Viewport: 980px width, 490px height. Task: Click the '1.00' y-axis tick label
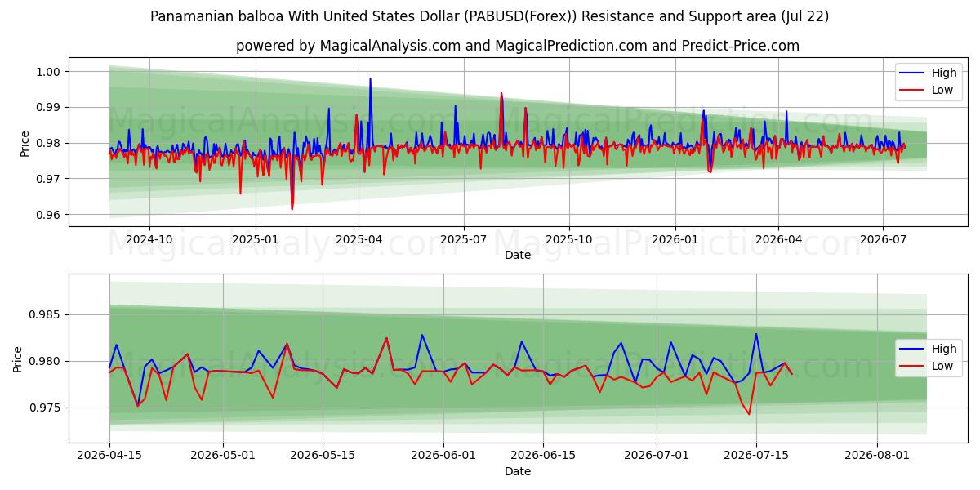(x=49, y=72)
